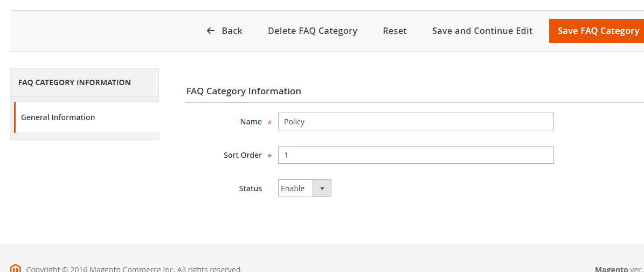Click the Magento version text in the footer
The width and height of the screenshot is (644, 272).
[x=619, y=269]
